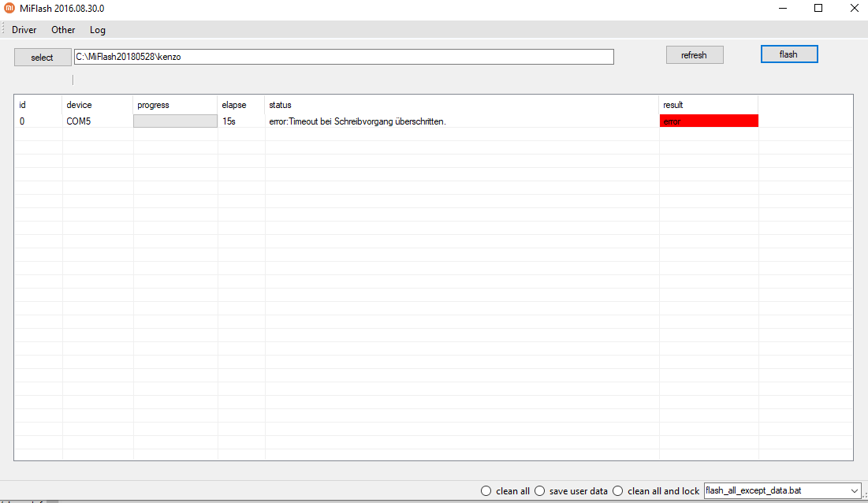Click the device column header
The width and height of the screenshot is (868, 503).
coord(98,105)
